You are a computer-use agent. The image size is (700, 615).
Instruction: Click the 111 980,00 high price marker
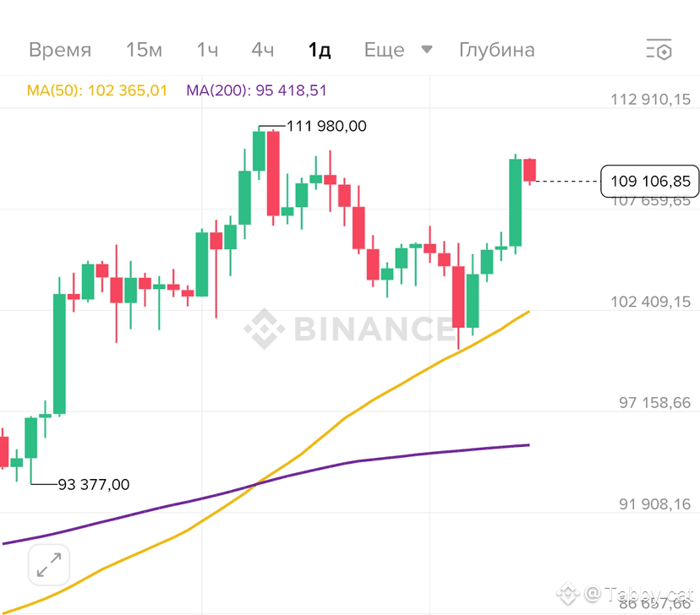pyautogui.click(x=326, y=126)
